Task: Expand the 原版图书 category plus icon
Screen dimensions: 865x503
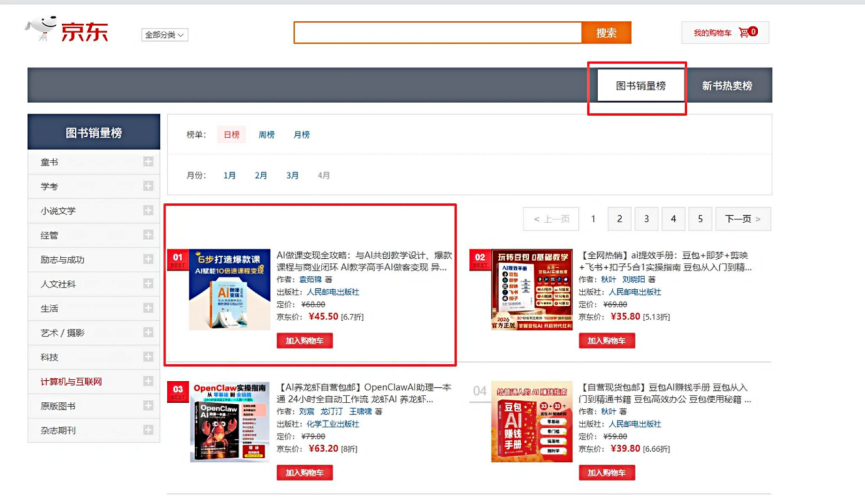Action: point(148,405)
